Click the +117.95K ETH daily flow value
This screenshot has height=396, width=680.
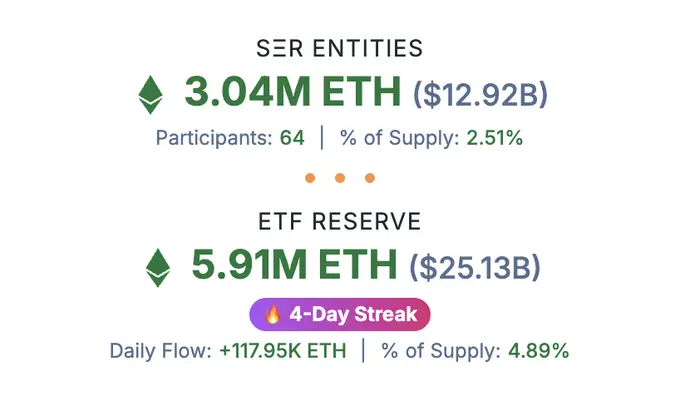coord(283,350)
